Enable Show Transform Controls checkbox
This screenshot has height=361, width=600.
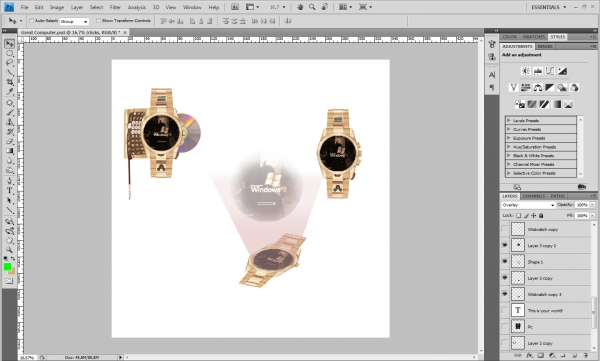point(98,21)
